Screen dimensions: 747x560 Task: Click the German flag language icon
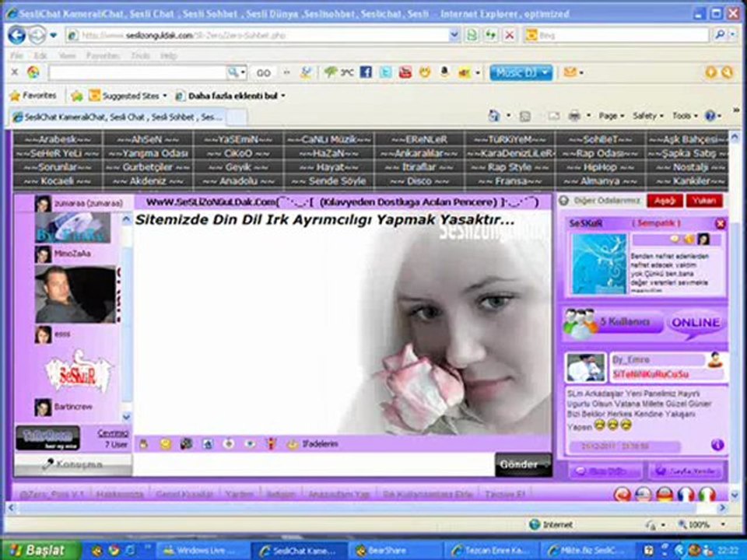[x=664, y=494]
